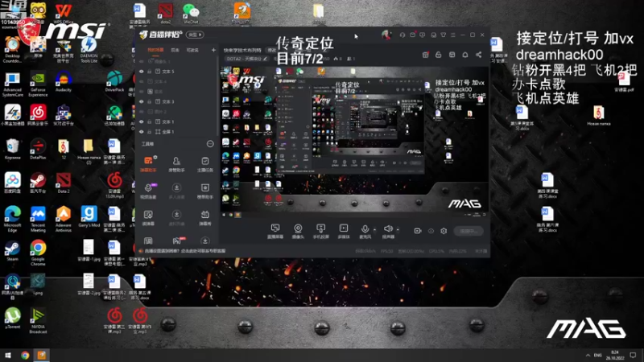The width and height of the screenshot is (644, 362).
Task: Open the Steam desktop shortcut
Action: [12, 251]
